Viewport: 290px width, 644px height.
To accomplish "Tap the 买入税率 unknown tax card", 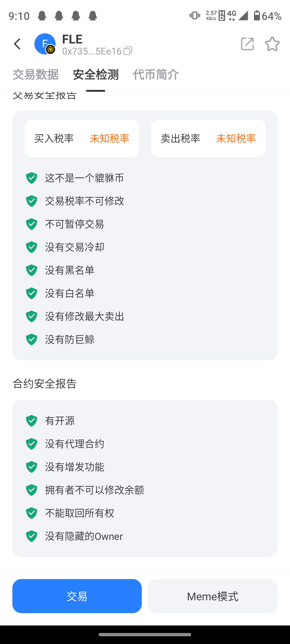I will click(x=82, y=138).
